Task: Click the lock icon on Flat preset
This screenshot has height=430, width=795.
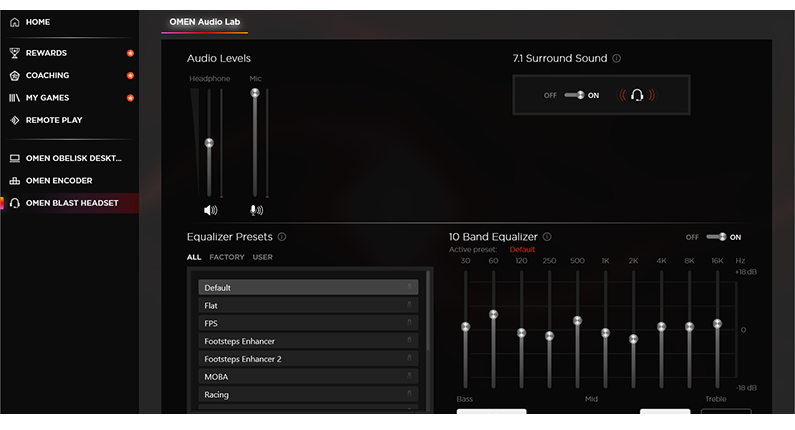Action: pos(409,305)
